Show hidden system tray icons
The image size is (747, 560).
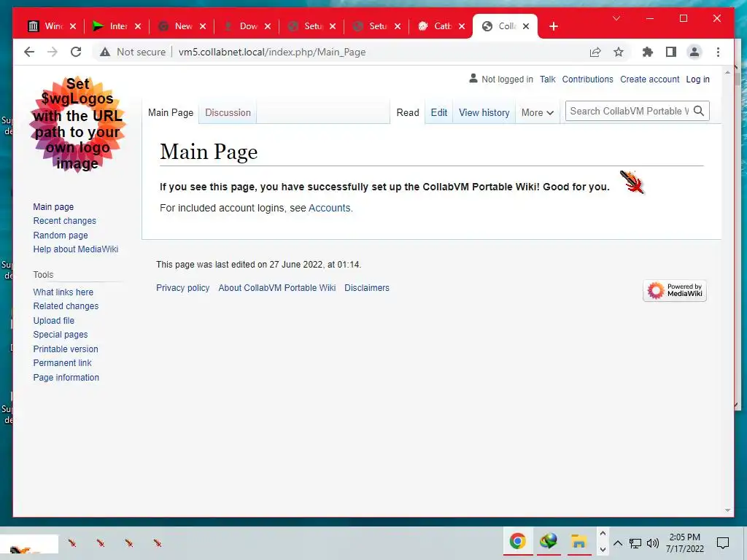617,542
